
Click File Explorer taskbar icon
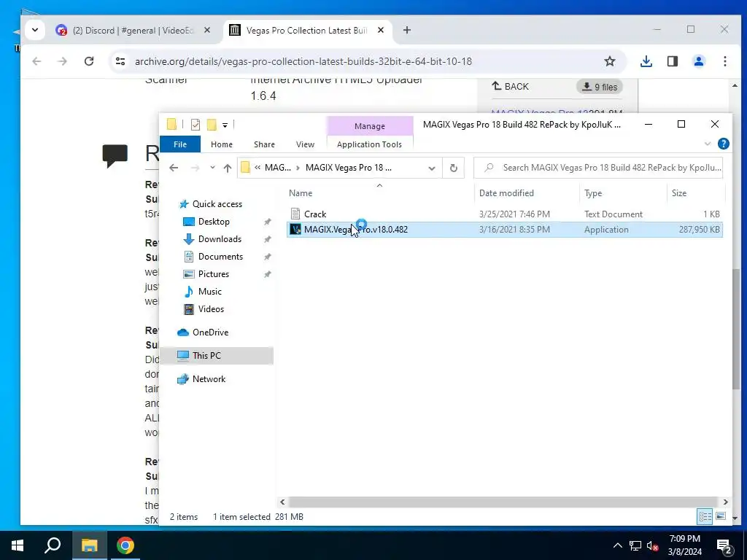[x=89, y=545]
